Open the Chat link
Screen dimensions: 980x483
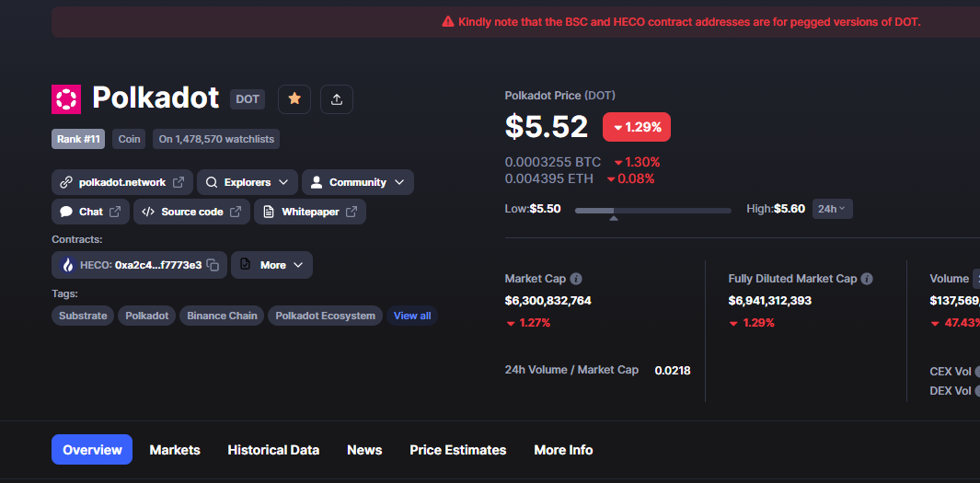(x=90, y=212)
